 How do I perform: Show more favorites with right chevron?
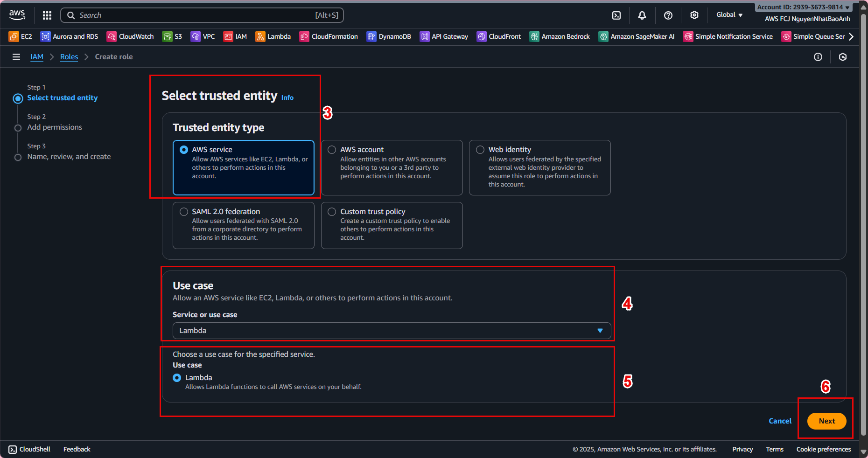851,36
